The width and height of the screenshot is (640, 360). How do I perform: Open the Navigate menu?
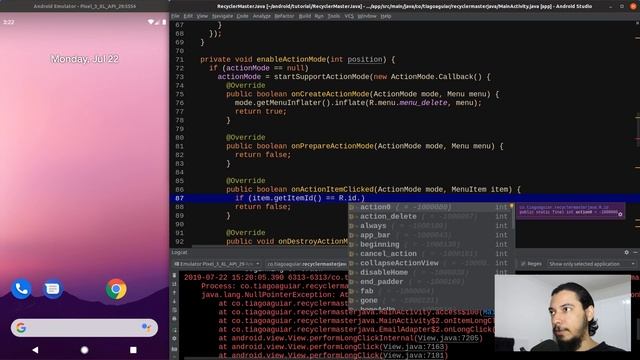click(222, 16)
